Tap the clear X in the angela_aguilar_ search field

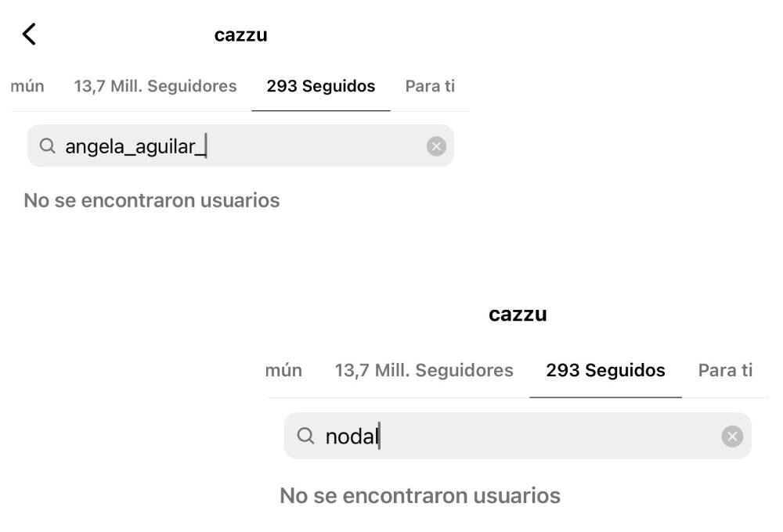tap(436, 146)
